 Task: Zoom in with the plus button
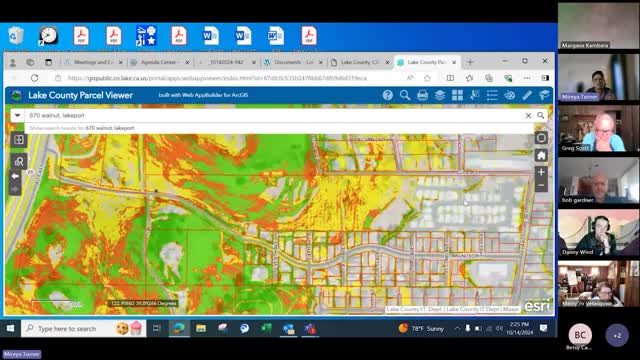click(x=541, y=172)
